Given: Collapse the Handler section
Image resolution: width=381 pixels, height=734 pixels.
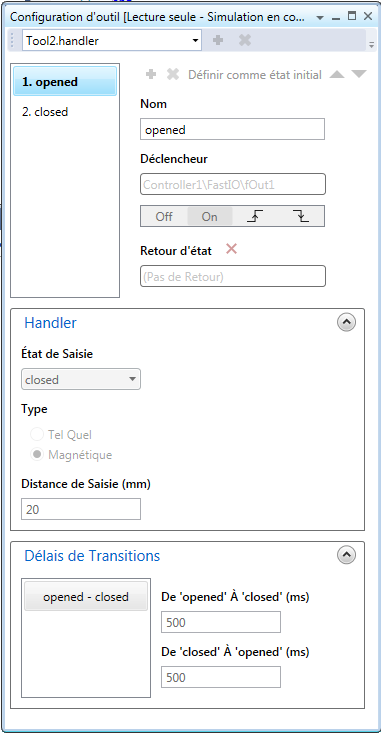Looking at the screenshot, I should 346,322.
